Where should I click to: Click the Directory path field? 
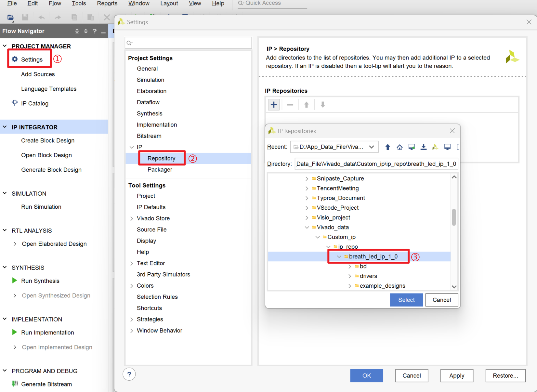click(x=376, y=164)
